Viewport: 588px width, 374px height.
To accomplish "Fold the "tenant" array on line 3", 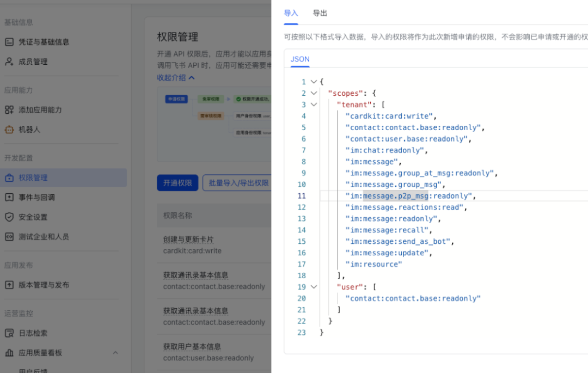I will (314, 105).
